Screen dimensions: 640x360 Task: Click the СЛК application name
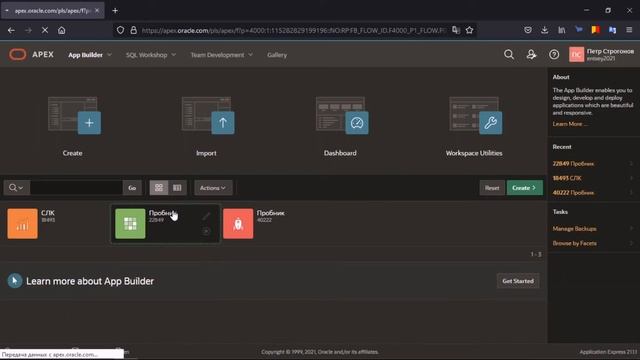click(x=48, y=213)
